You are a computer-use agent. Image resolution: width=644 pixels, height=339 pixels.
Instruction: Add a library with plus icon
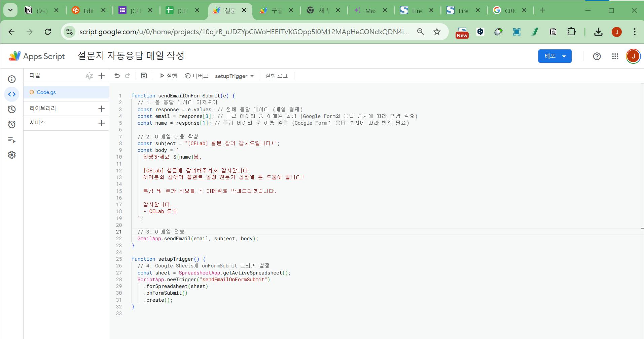(x=101, y=109)
